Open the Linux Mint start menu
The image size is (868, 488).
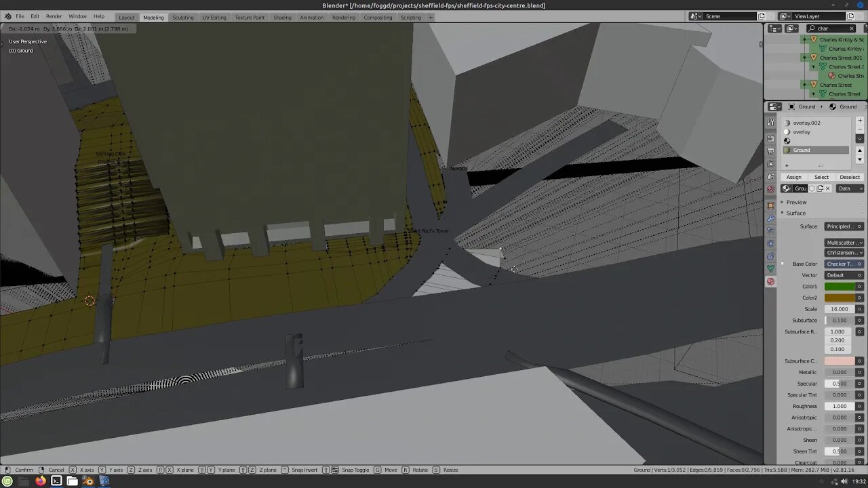7,481
